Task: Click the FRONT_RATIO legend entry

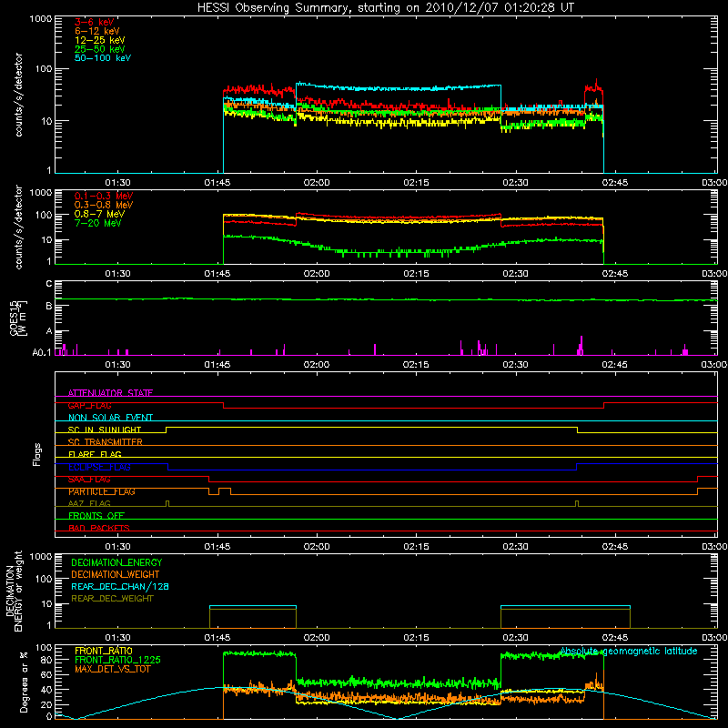Action: tap(104, 651)
